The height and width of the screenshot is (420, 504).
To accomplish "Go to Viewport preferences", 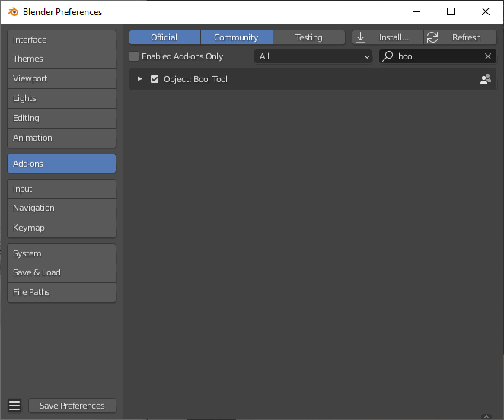I will coord(62,78).
